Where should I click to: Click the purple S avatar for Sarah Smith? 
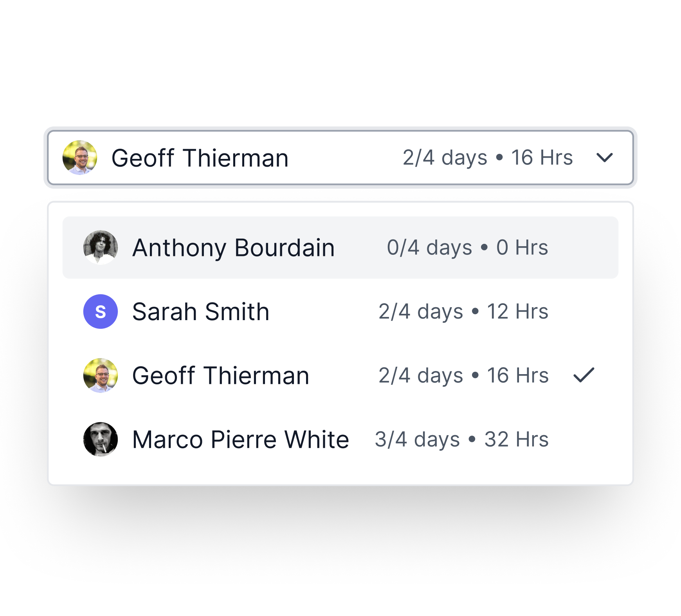tap(101, 312)
